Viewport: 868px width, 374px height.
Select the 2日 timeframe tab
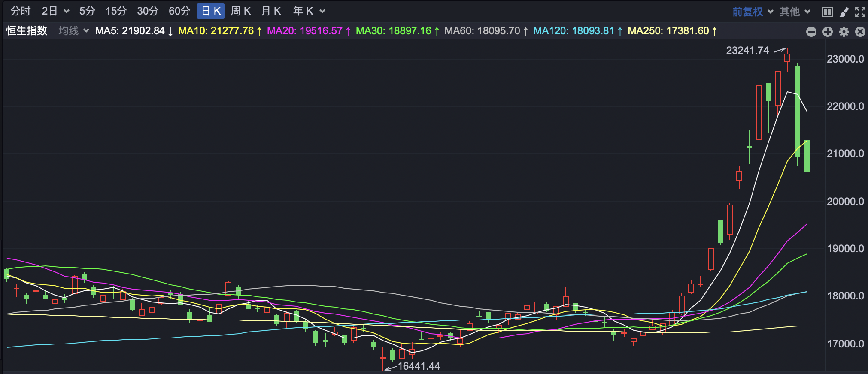point(49,11)
